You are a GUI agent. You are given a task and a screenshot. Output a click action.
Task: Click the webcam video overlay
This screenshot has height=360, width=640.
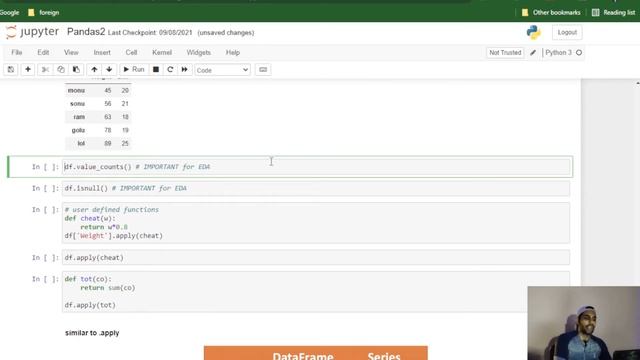(584, 323)
